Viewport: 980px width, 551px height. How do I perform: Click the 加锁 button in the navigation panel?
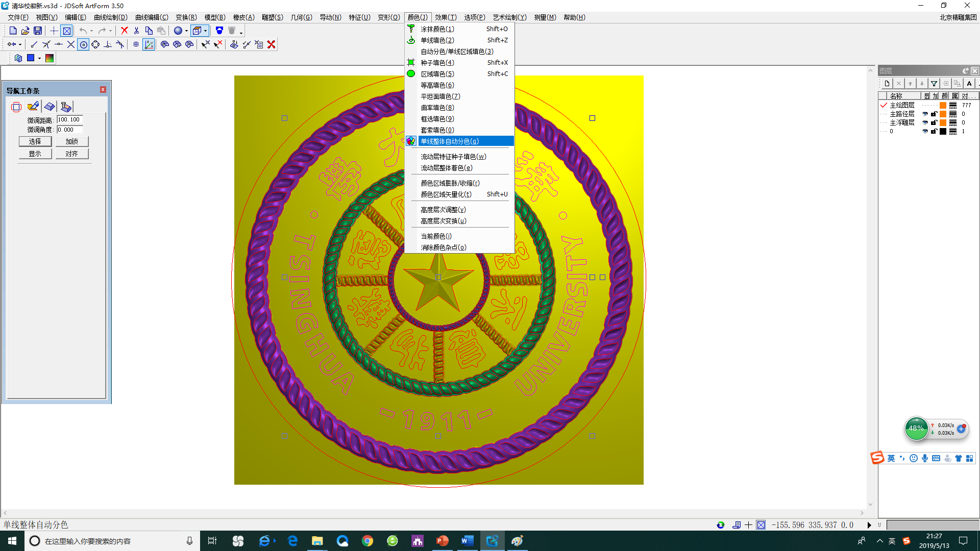pyautogui.click(x=72, y=141)
